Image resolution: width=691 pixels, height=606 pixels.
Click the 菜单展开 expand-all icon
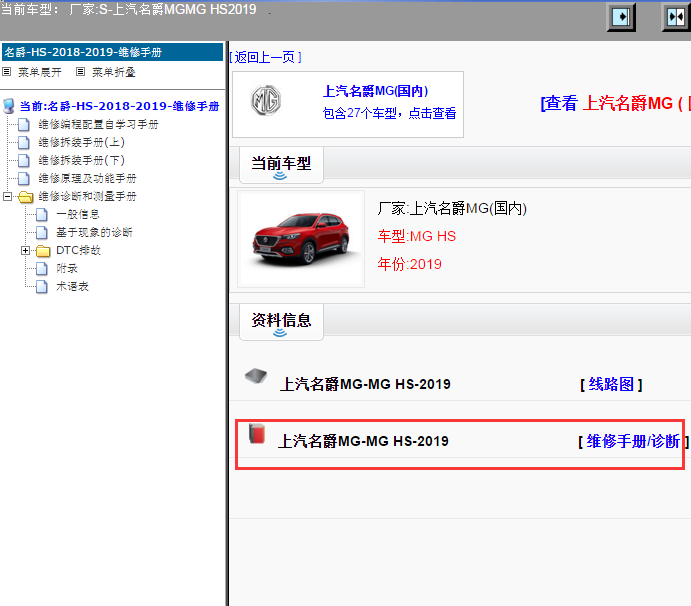7,71
